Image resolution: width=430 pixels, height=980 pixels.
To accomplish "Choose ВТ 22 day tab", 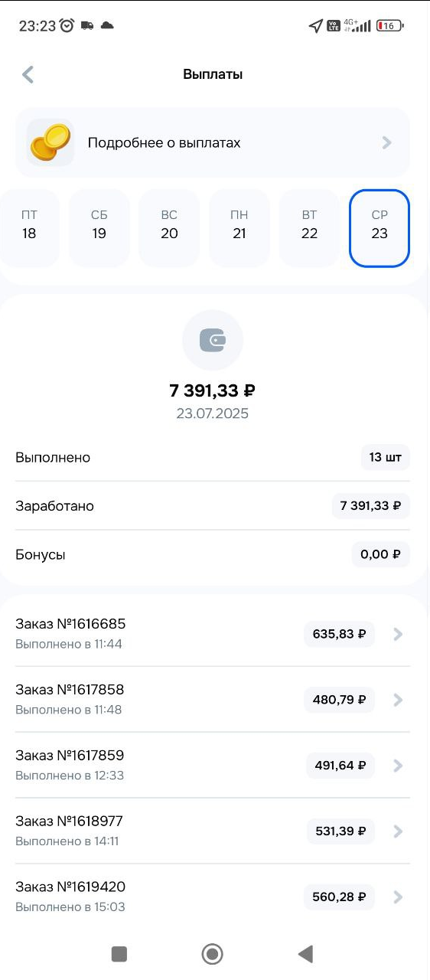I will pyautogui.click(x=309, y=228).
